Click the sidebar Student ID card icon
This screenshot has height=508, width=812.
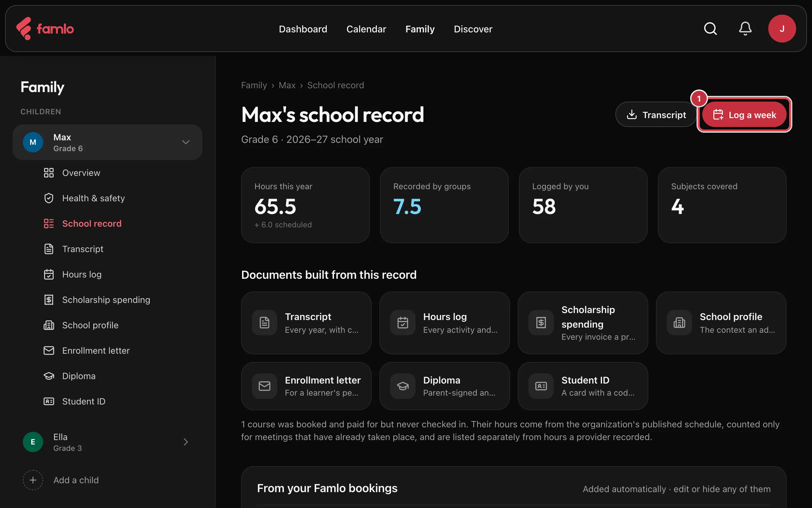pyautogui.click(x=49, y=401)
